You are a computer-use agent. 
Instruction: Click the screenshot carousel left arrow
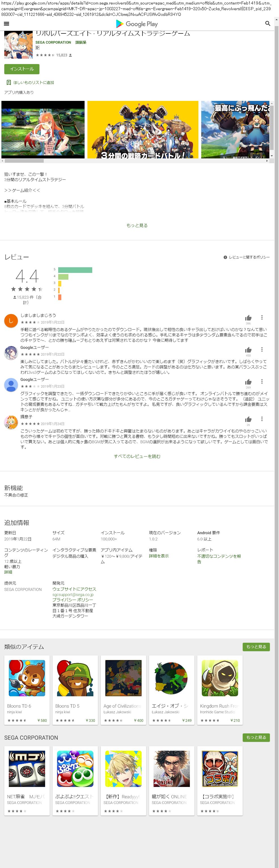[x=3, y=161]
